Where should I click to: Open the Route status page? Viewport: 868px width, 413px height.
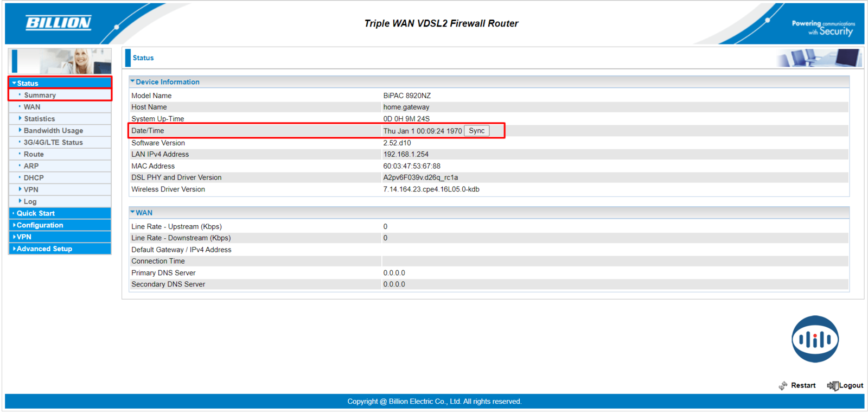[34, 154]
